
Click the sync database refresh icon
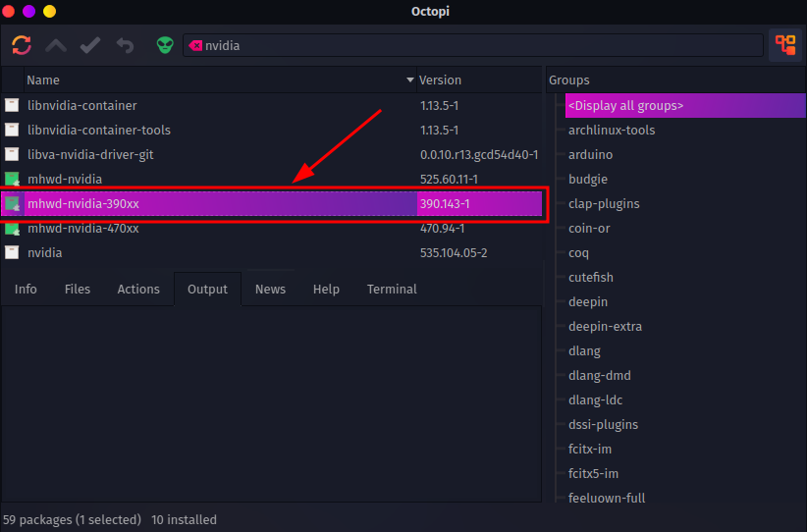[22, 45]
